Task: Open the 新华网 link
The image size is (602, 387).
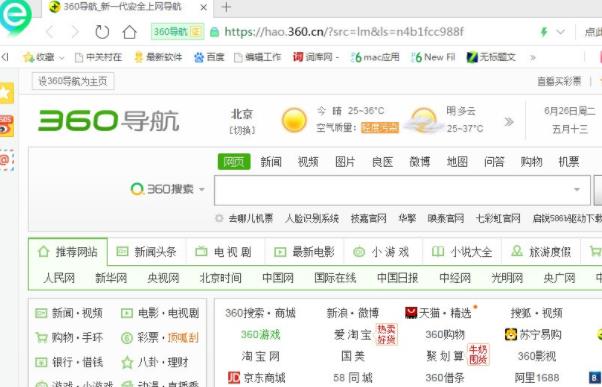Action: pyautogui.click(x=111, y=278)
